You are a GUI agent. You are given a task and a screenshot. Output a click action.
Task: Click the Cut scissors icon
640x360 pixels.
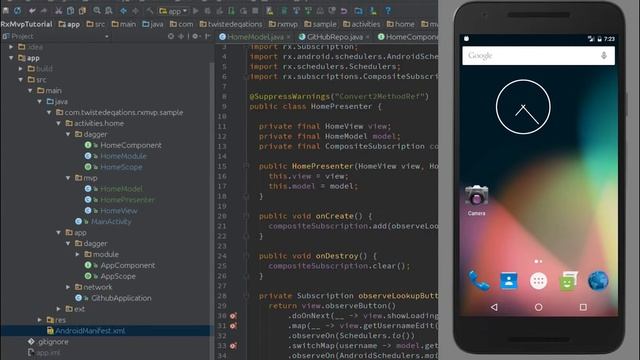coord(59,11)
